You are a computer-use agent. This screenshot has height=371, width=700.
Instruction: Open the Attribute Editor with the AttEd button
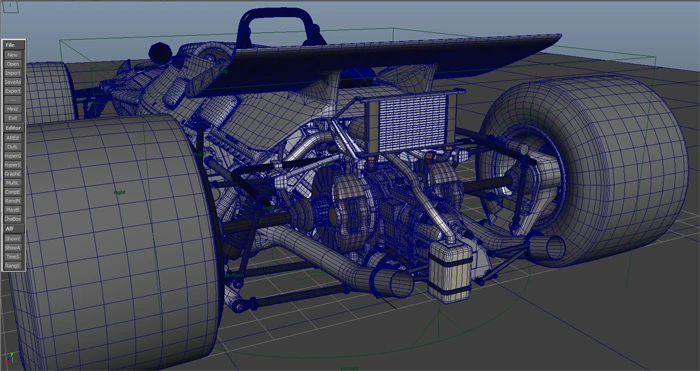12,138
